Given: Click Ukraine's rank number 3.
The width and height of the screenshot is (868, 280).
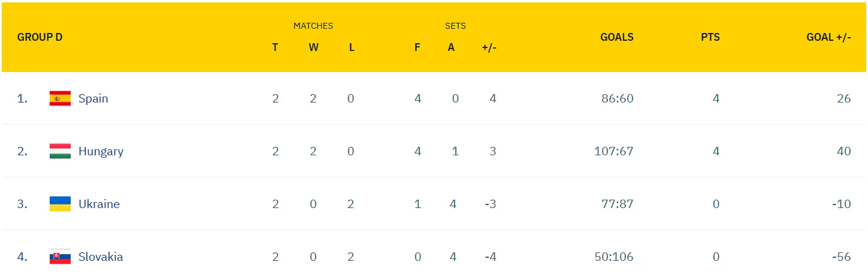Looking at the screenshot, I should click(22, 204).
